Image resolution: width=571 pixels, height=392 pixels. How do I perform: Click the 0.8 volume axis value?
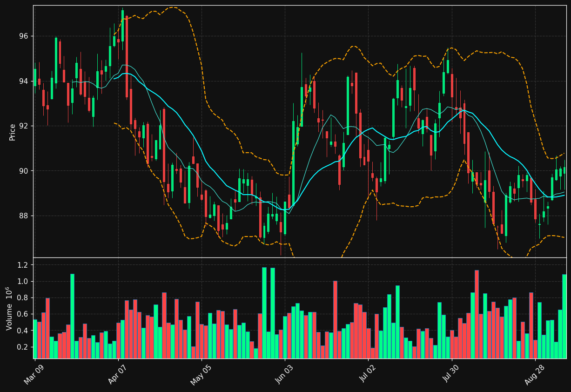click(23, 298)
